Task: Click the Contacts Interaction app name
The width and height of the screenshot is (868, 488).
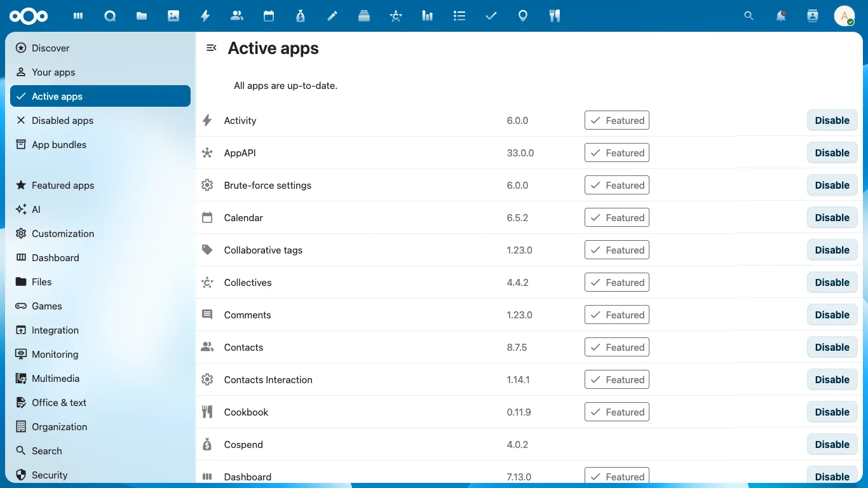Action: [x=268, y=379]
